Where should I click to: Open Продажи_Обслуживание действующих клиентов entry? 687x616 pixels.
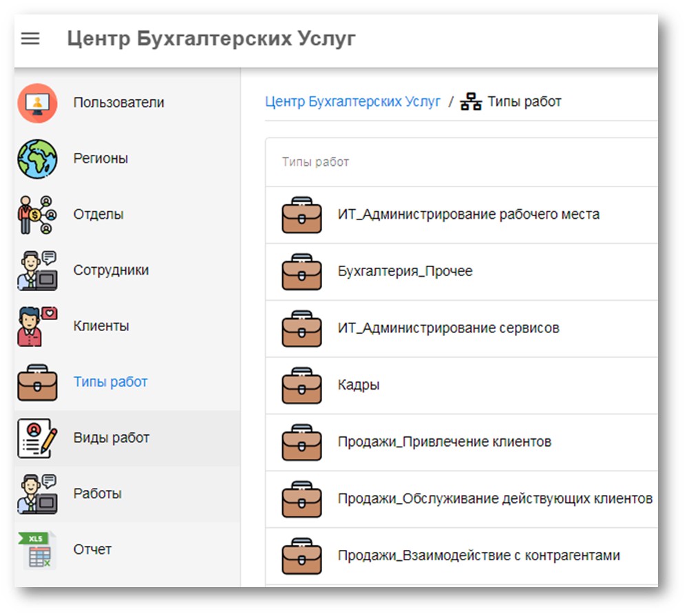pyautogui.click(x=461, y=499)
